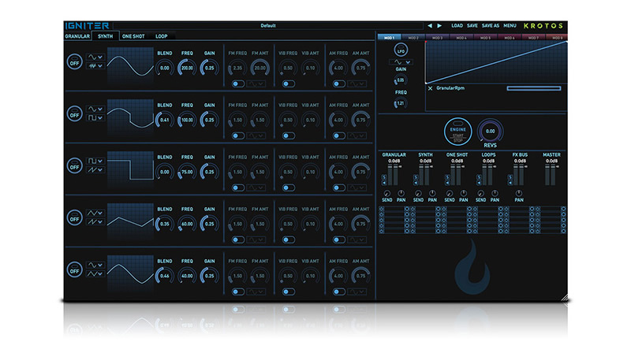Image resolution: width=631 pixels, height=364 pixels.
Task: Click the ENGINE START STOP button
Action: tap(457, 132)
